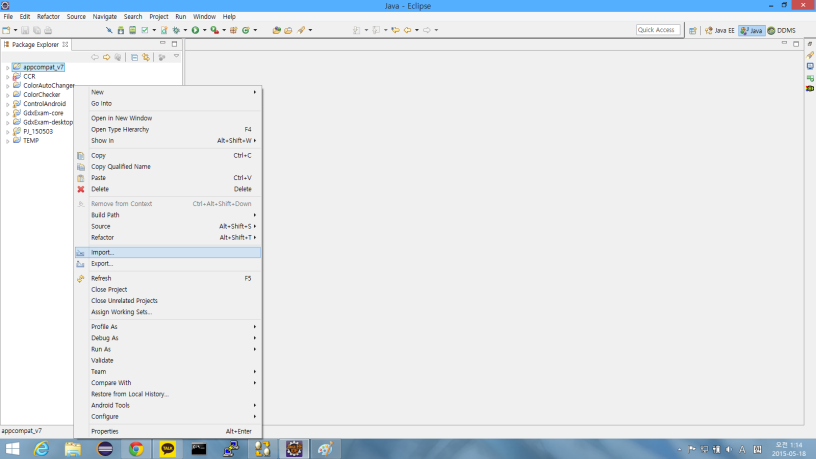Screen dimensions: 816x459
Task: Click the Quick Access search field
Action: click(658, 30)
